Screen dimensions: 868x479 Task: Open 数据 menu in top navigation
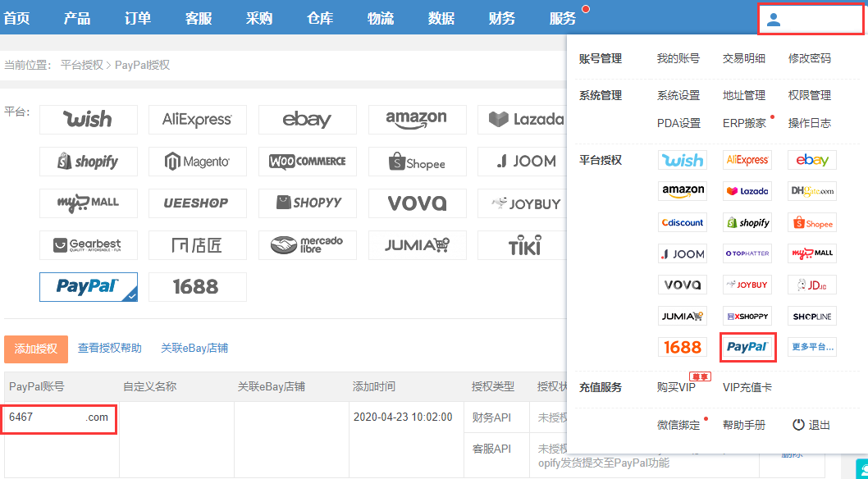[441, 18]
